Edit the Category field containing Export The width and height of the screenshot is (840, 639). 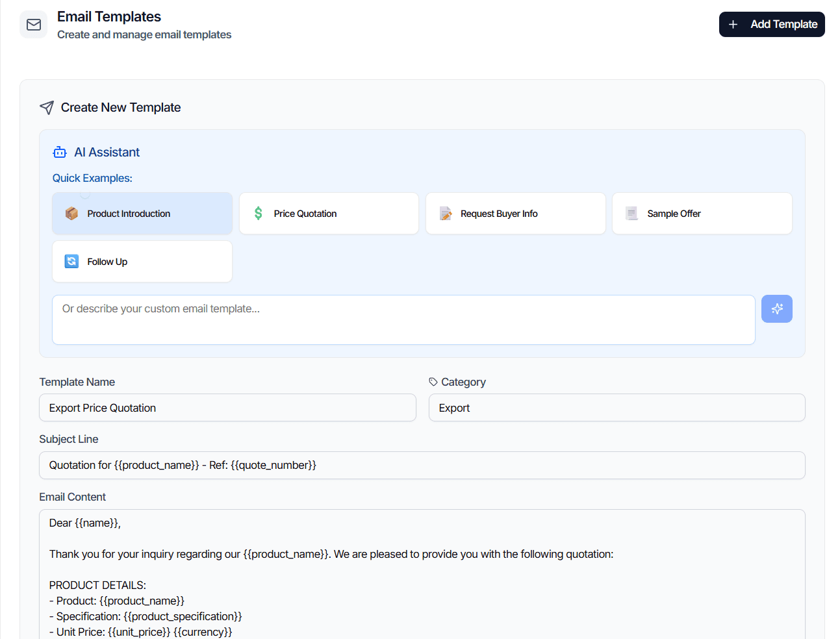[x=617, y=408]
